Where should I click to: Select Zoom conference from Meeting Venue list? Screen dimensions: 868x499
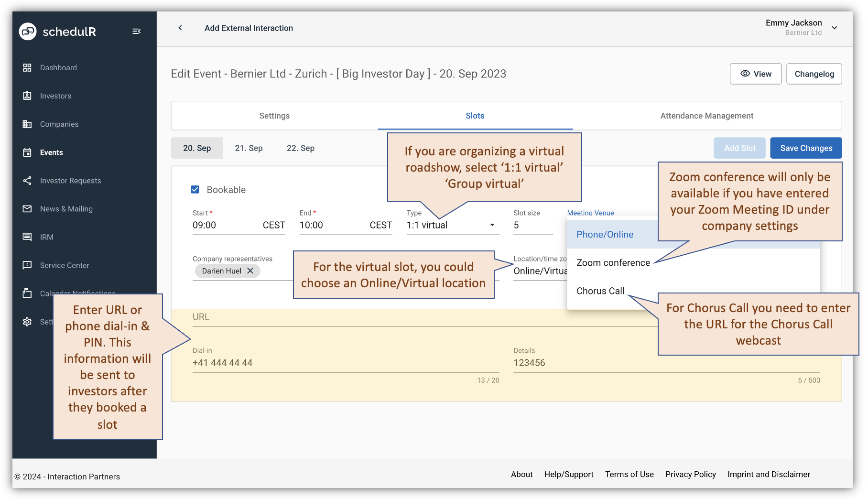613,262
